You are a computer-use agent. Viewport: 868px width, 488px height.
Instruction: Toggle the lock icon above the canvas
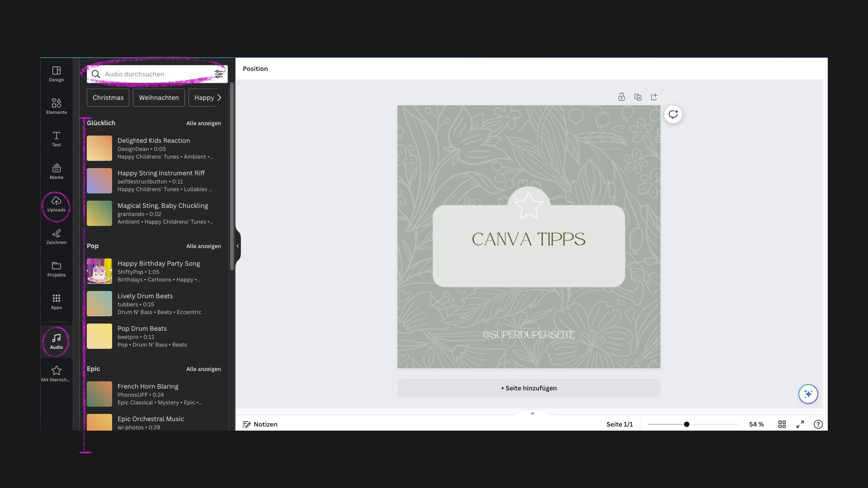tap(622, 97)
